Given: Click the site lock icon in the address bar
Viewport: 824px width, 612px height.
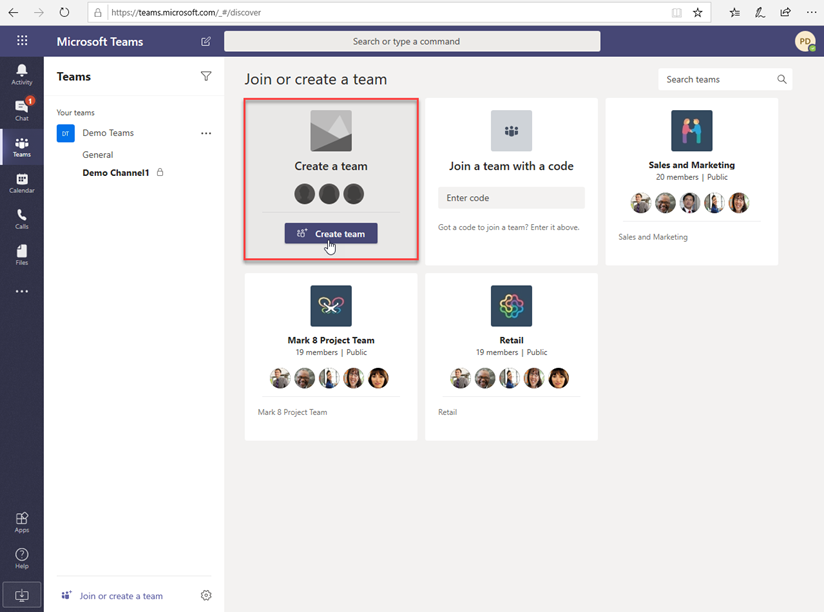Looking at the screenshot, I should [98, 13].
